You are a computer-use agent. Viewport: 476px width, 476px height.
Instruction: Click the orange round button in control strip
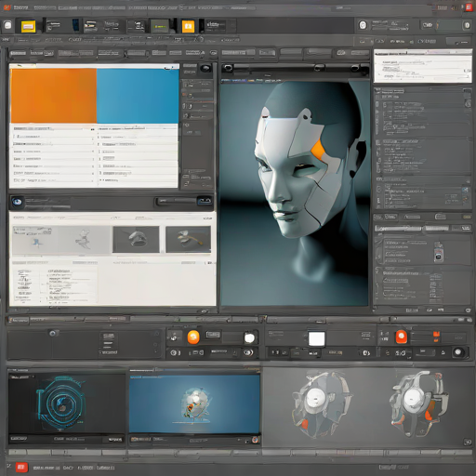click(193, 337)
